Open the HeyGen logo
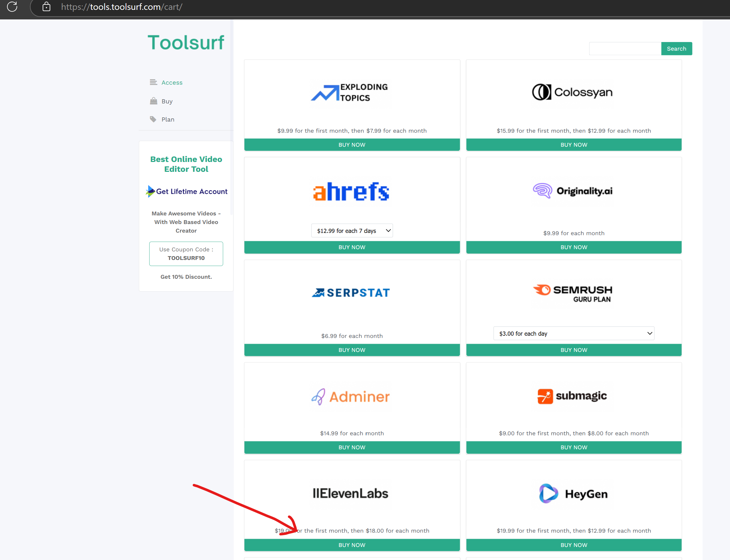Viewport: 730px width, 560px height. (573, 494)
